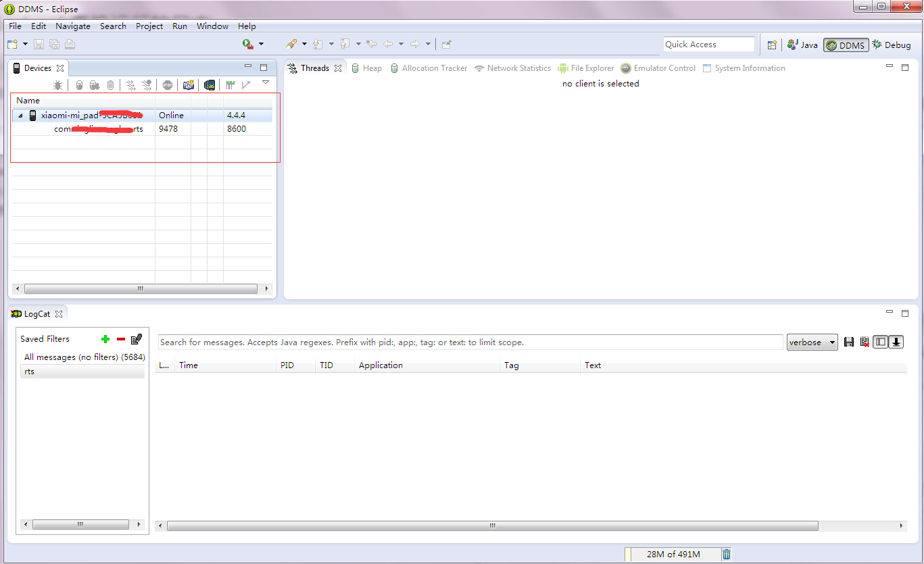Image resolution: width=924 pixels, height=564 pixels.
Task: Click the Update Threads icon in Devices toolbar
Action: 131,85
